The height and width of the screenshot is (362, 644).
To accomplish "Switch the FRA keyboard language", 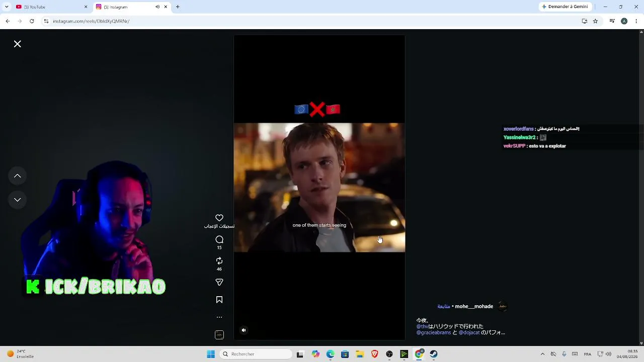I will [588, 354].
